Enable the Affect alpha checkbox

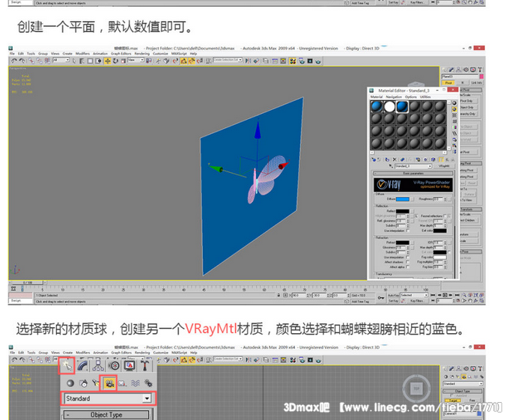click(x=408, y=267)
